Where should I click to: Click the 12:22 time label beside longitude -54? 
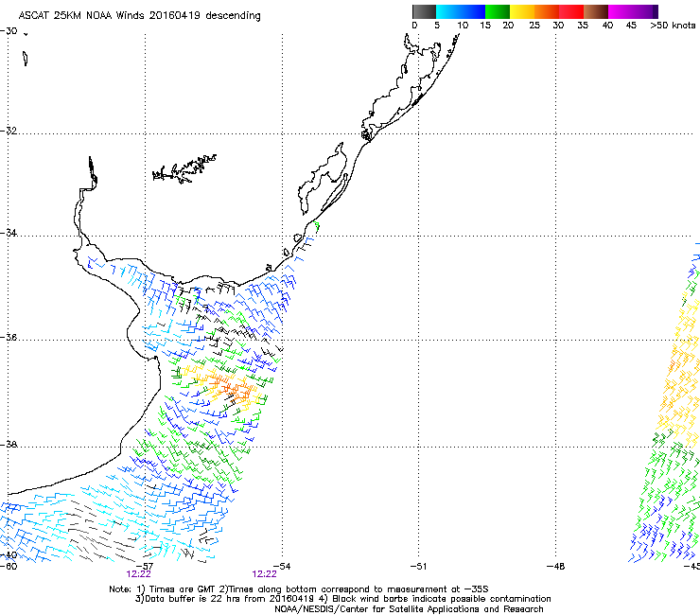point(264,574)
